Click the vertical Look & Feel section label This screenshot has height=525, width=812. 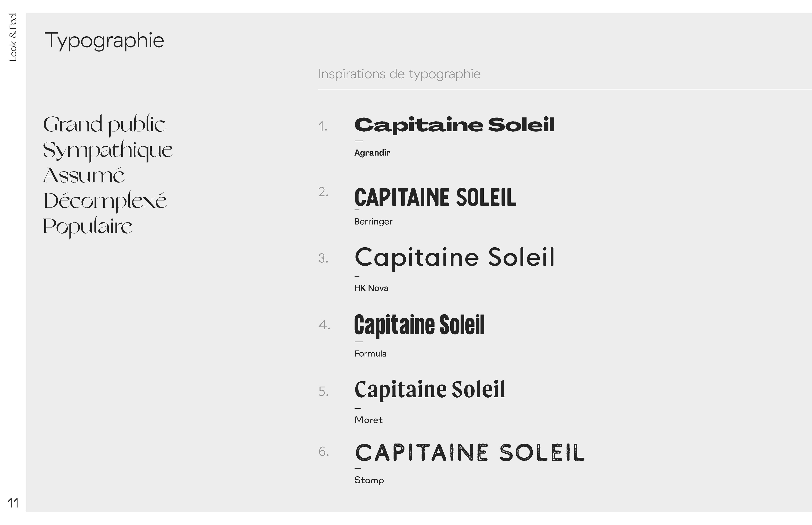[x=13, y=38]
